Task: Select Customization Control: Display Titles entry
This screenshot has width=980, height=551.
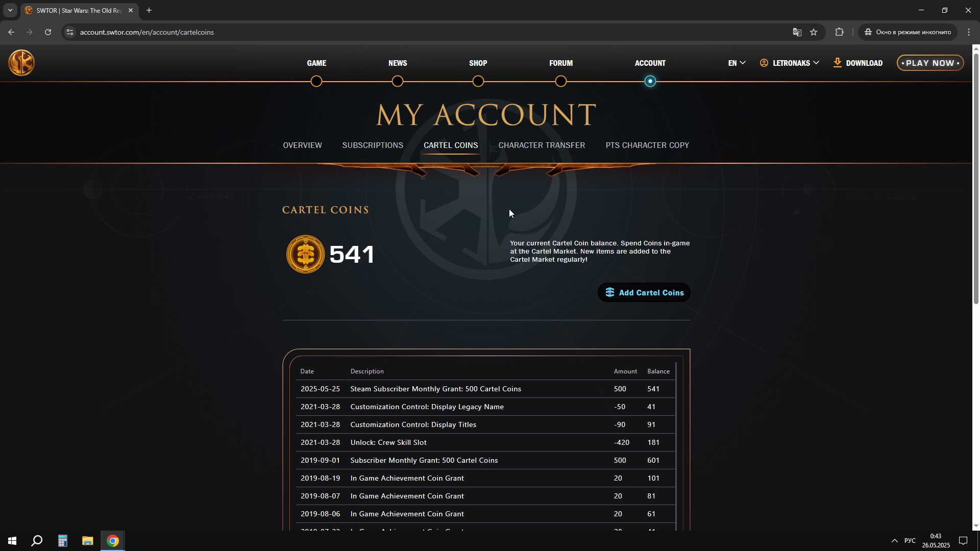Action: (x=413, y=424)
